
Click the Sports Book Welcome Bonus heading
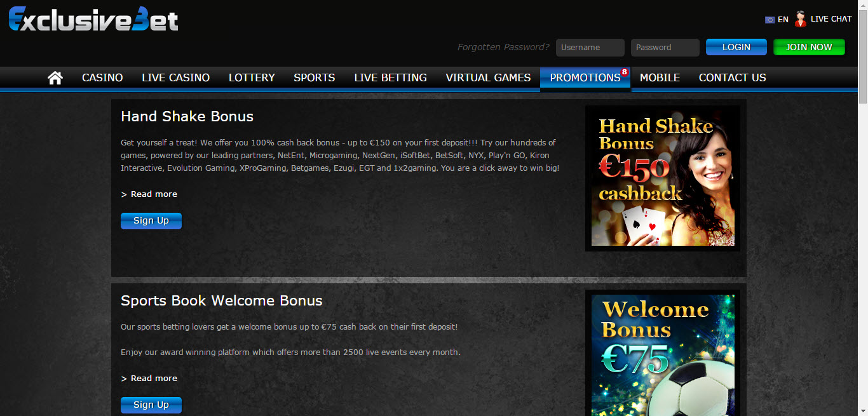tap(222, 300)
